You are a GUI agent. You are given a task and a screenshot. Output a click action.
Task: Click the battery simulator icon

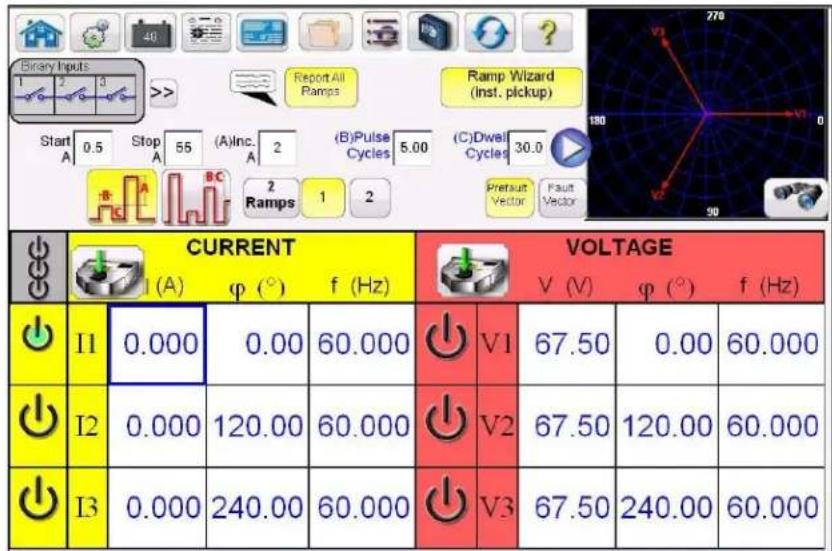pos(151,33)
